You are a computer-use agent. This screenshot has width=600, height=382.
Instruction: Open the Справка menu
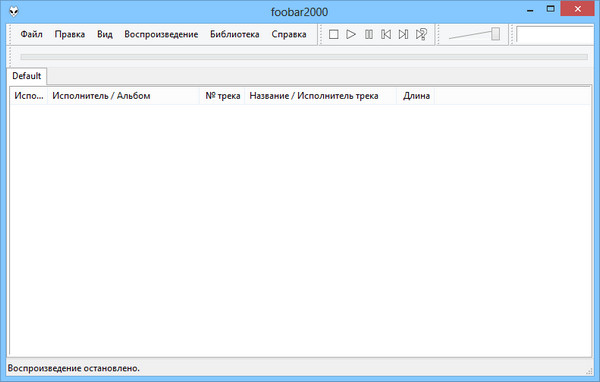(289, 34)
